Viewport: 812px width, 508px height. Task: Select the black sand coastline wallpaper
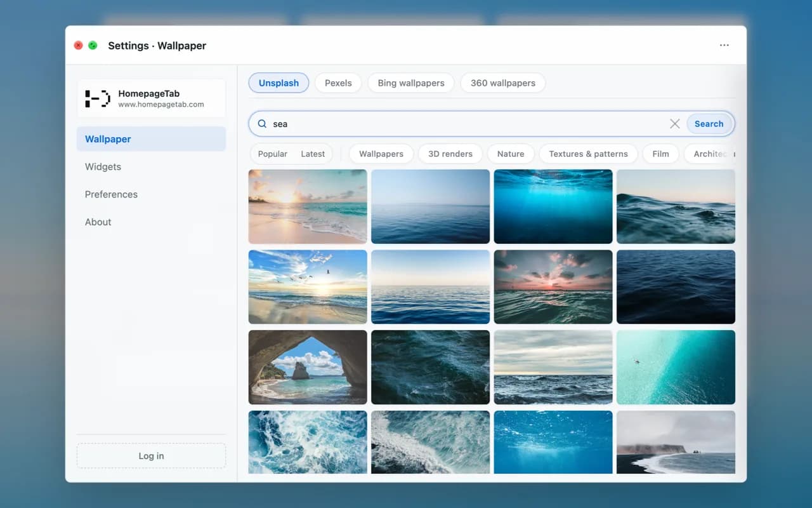pos(676,442)
